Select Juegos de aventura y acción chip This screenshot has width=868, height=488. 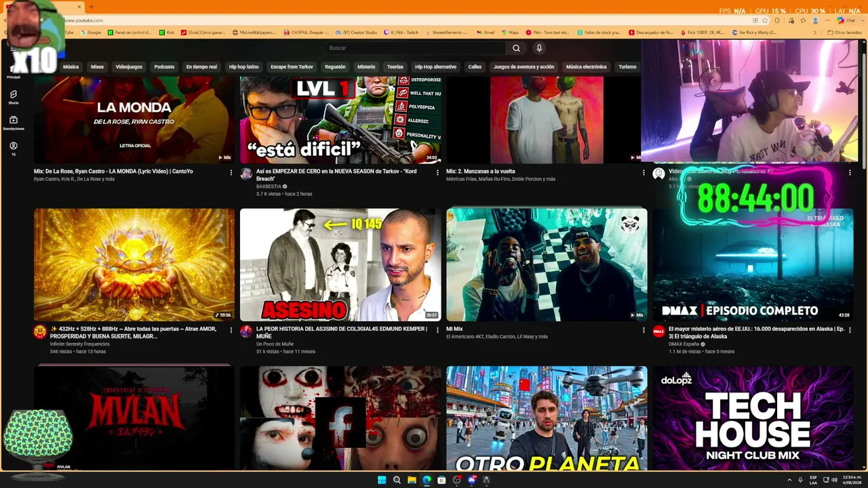click(x=524, y=67)
